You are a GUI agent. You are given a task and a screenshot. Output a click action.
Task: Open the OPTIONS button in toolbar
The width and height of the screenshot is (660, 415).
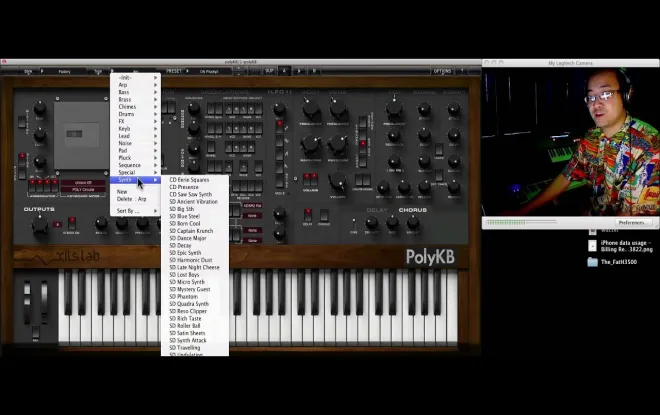point(442,71)
